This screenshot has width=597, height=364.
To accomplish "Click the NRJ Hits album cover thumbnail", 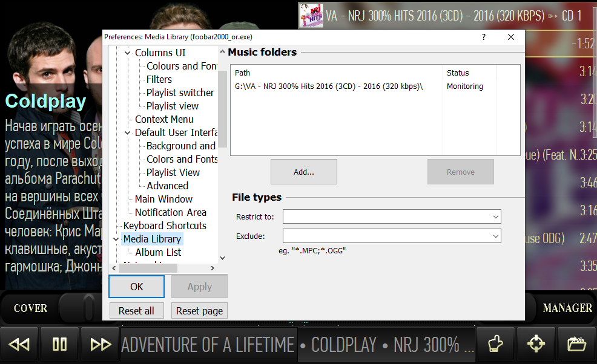I will coord(311,16).
